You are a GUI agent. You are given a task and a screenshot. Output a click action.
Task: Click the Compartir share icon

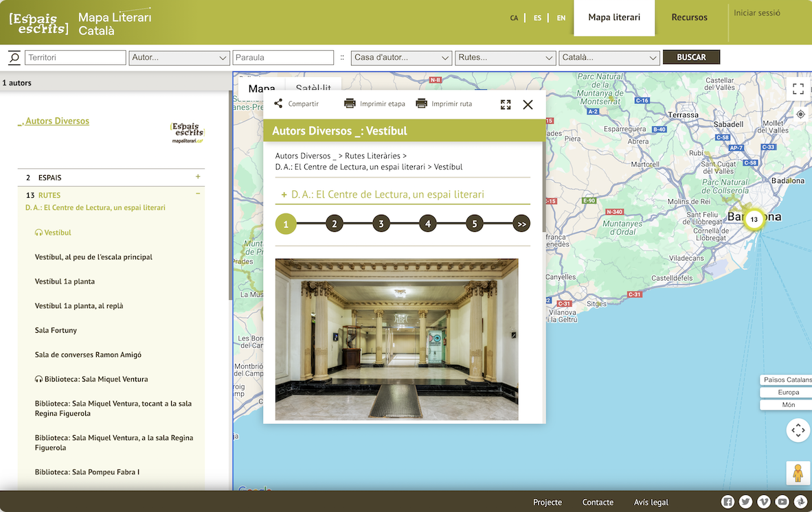pyautogui.click(x=278, y=104)
